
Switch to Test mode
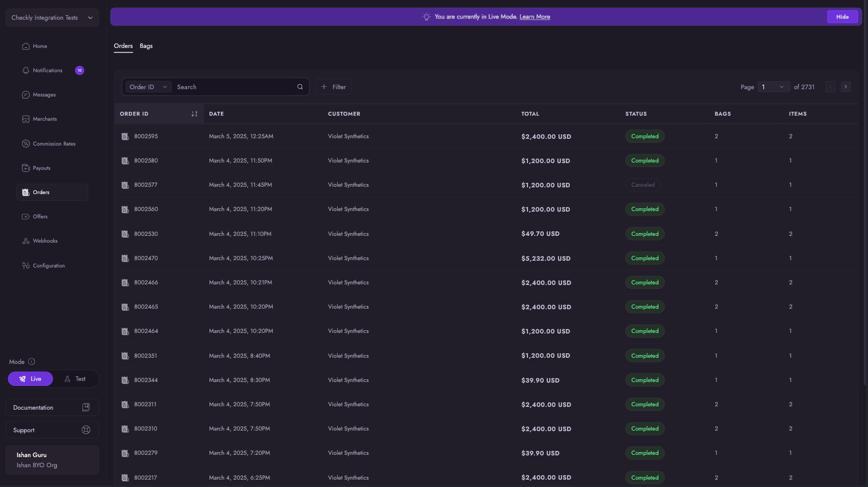[76, 379]
